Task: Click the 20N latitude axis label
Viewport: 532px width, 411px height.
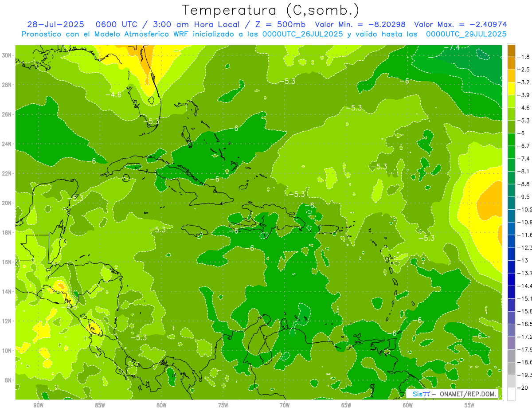Action: pos(8,203)
